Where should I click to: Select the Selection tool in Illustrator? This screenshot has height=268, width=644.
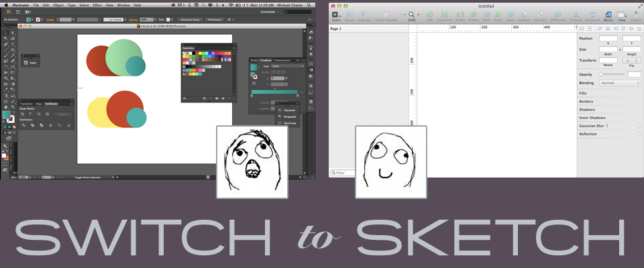[6, 33]
